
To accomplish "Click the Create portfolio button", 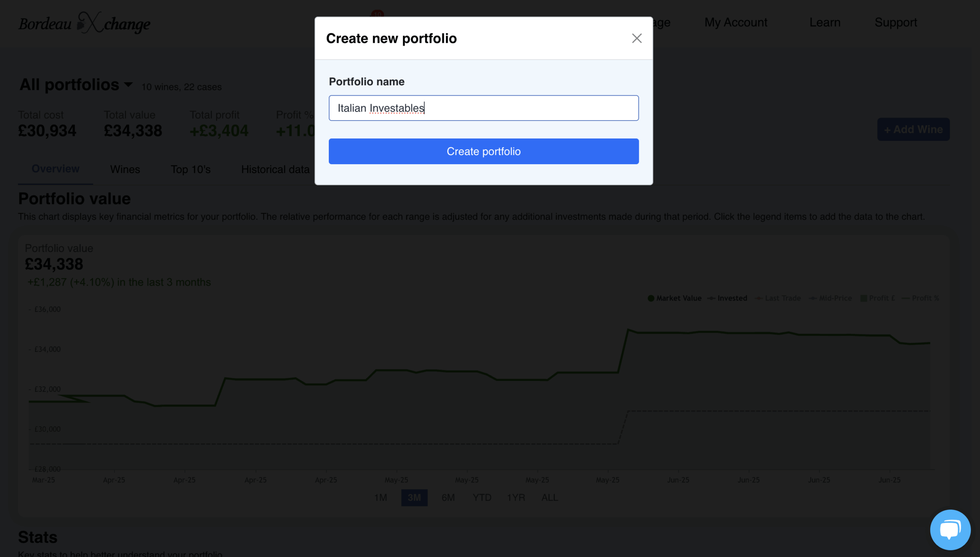I will pyautogui.click(x=483, y=152).
